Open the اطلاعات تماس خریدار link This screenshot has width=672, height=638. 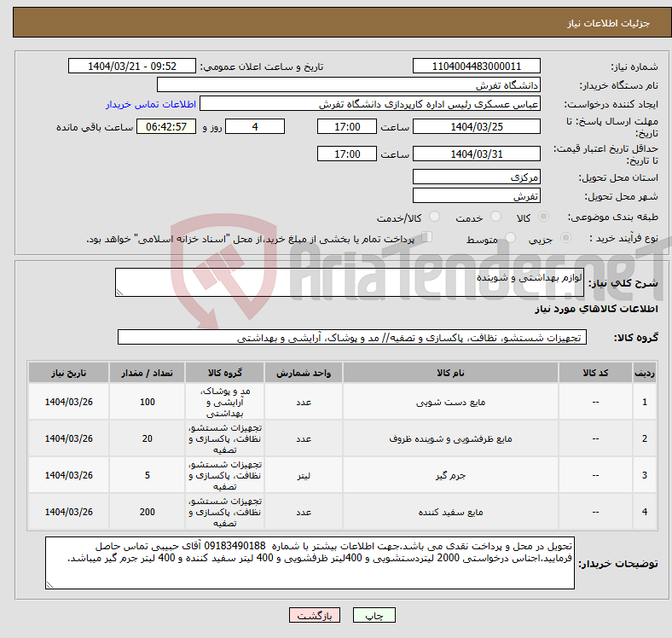[151, 104]
